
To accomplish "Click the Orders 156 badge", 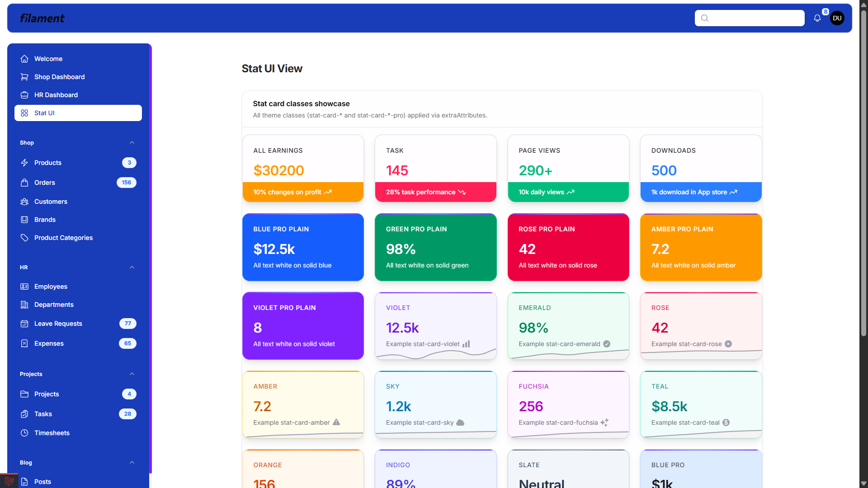I will 127,183.
